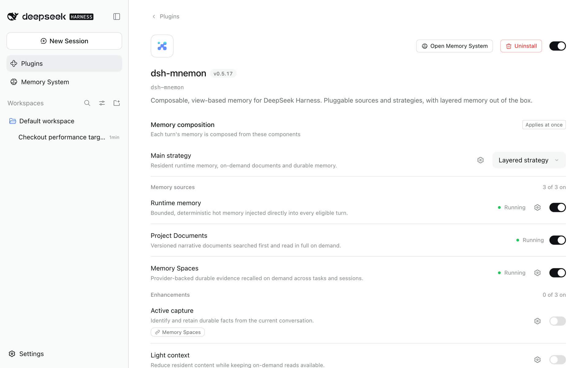This screenshot has height=368, width=588.
Task: Enable Active capture switch
Action: click(557, 321)
